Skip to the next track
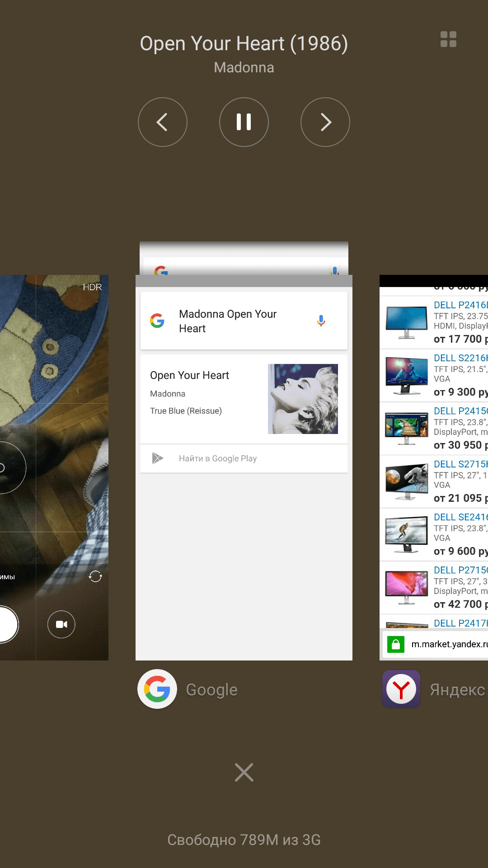Image resolution: width=488 pixels, height=868 pixels. (325, 122)
